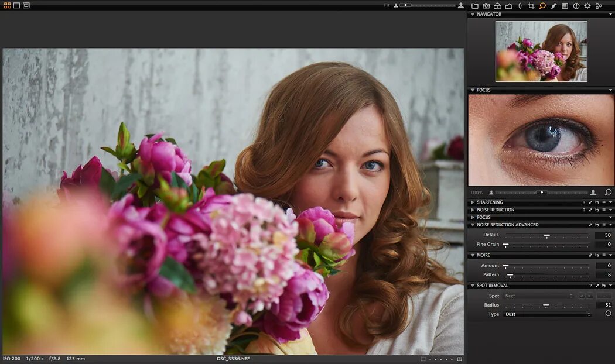This screenshot has width=615, height=364.
Task: Open the upper Focus panel options menu
Action: click(x=610, y=90)
